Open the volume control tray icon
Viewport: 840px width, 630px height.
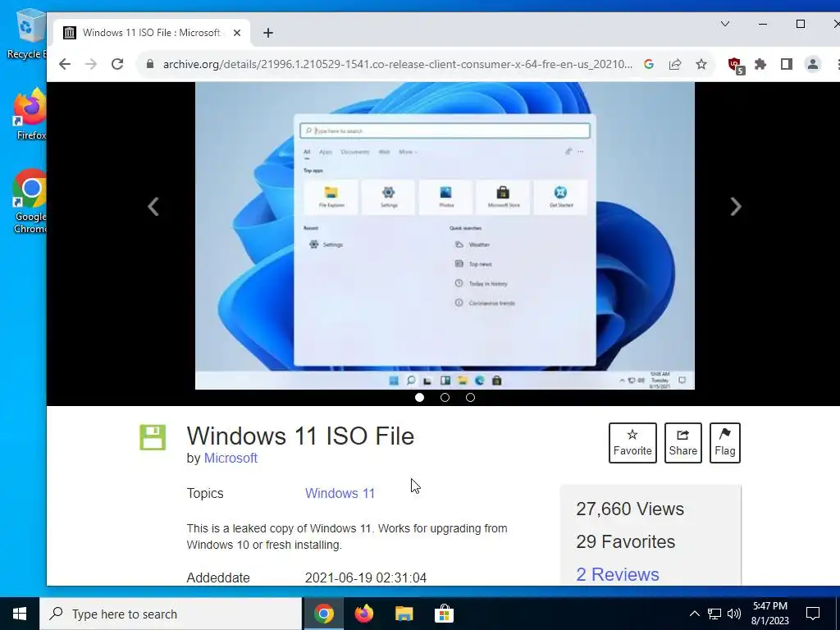click(x=734, y=614)
